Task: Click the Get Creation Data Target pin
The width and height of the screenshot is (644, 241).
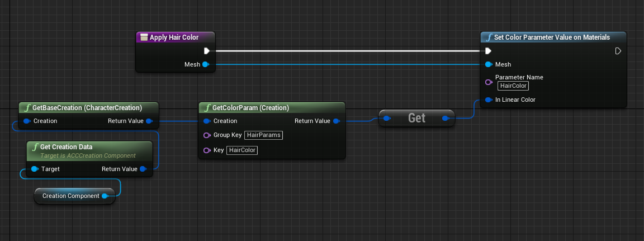Action: point(35,169)
